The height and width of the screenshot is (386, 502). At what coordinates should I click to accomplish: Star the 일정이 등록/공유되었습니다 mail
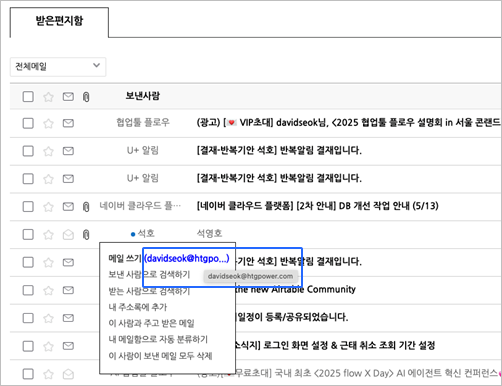click(48, 318)
